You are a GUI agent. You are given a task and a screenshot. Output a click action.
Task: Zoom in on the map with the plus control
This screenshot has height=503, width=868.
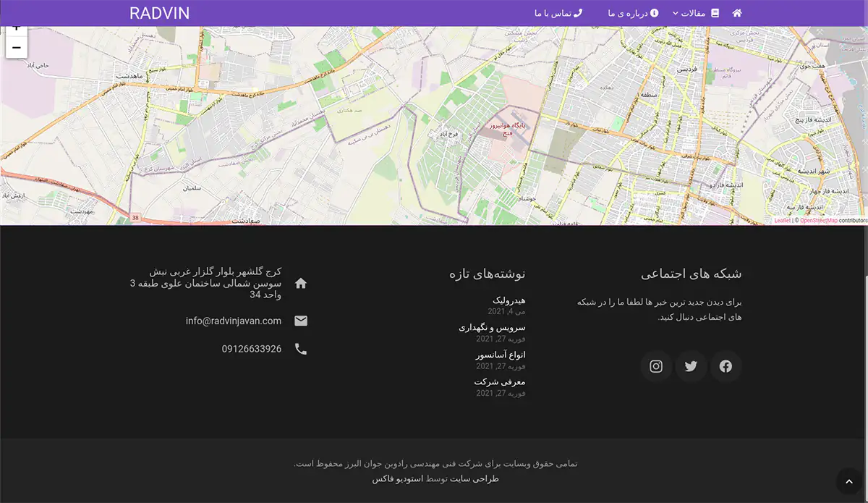16,28
